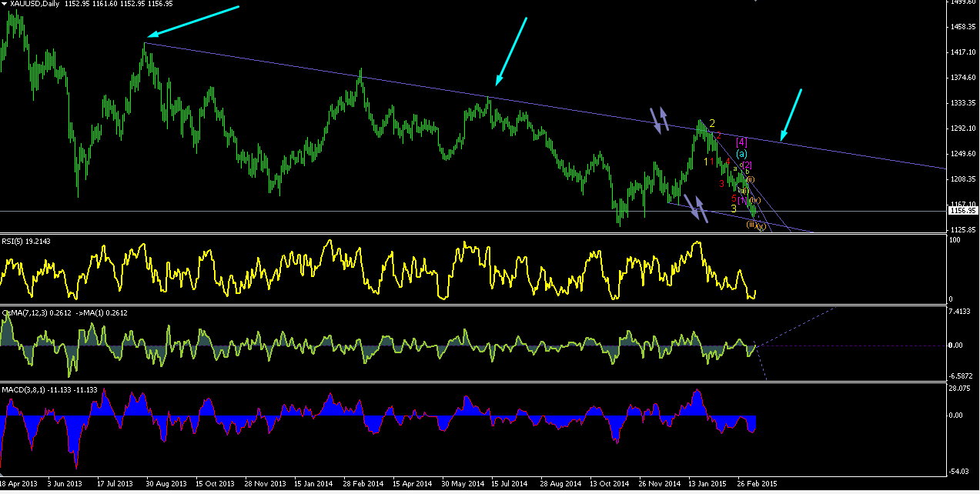980x494 pixels.
Task: Click the 1208.35 price axis label
Action: click(x=962, y=179)
